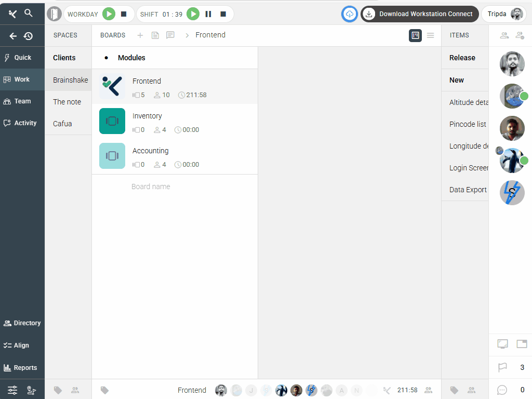Image resolution: width=532 pixels, height=399 pixels.
Task: Click the flag icon in right panel
Action: (x=502, y=367)
